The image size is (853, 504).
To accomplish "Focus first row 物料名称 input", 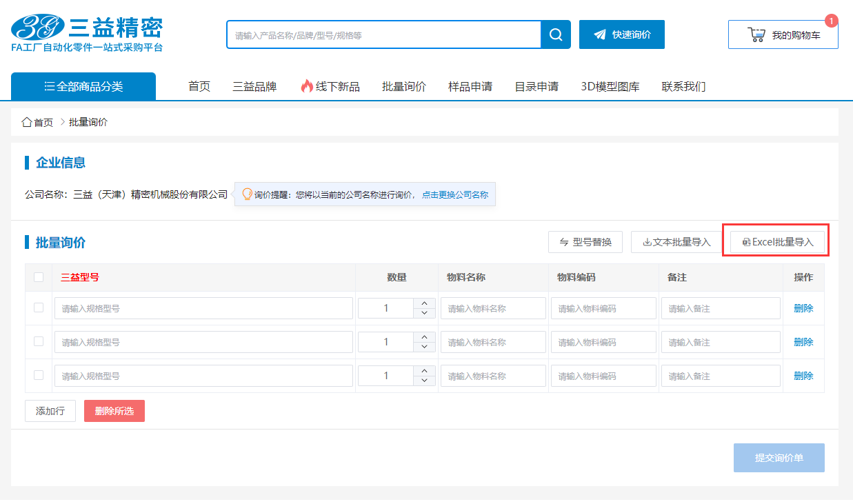I will point(493,308).
